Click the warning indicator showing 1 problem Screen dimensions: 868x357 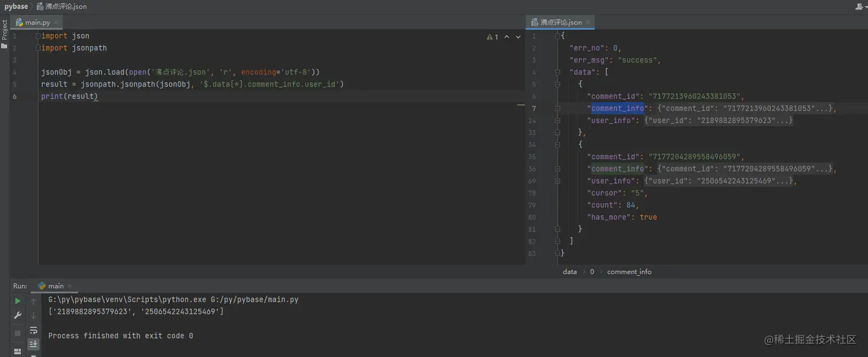point(493,37)
